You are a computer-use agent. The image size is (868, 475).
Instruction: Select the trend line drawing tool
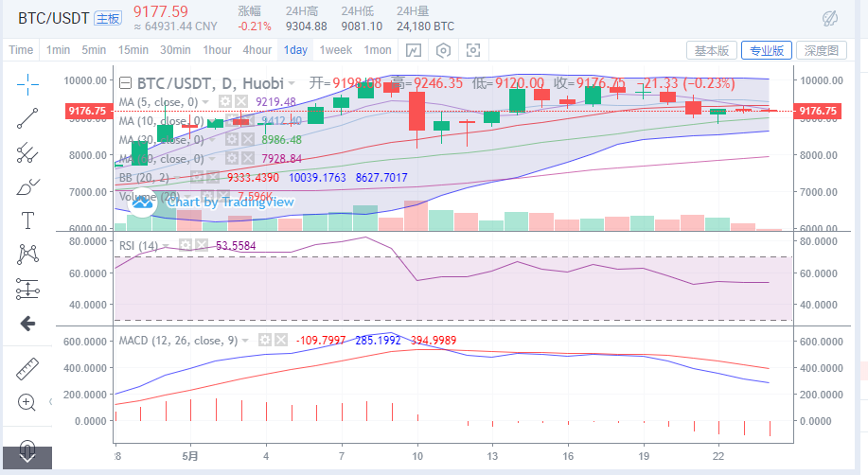pyautogui.click(x=27, y=118)
